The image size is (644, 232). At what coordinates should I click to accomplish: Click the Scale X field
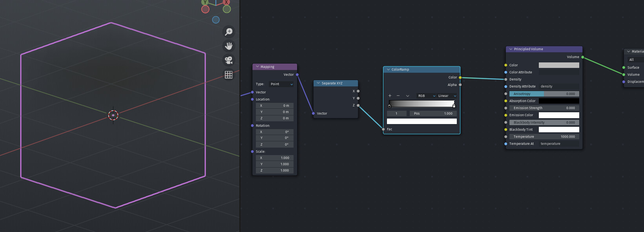pos(275,158)
